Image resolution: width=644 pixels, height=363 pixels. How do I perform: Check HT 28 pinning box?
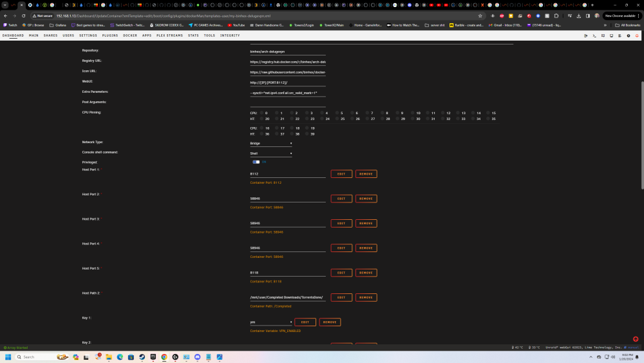pos(383,119)
